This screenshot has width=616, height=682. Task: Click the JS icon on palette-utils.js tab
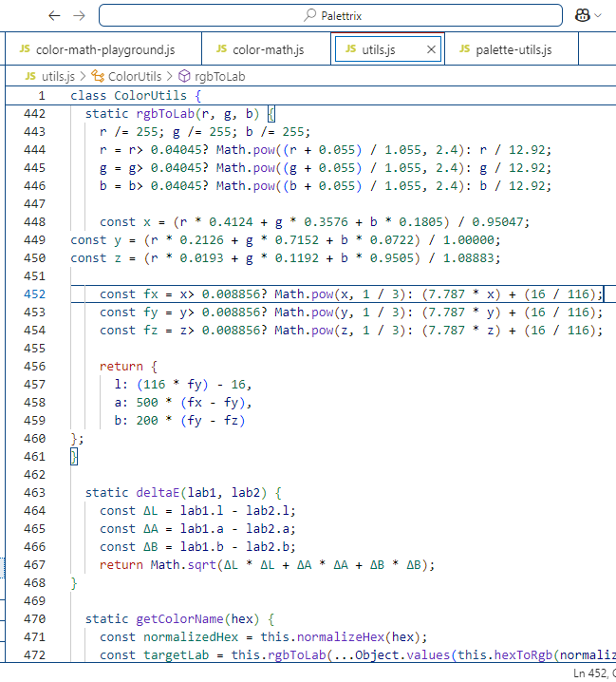point(465,48)
